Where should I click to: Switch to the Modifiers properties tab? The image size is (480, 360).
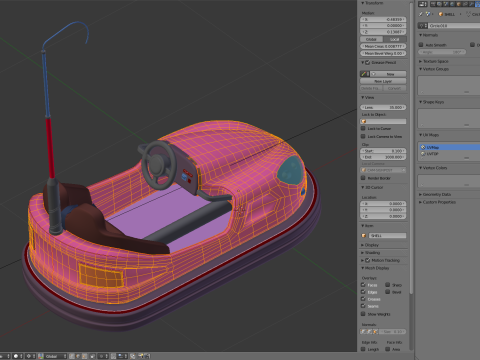point(471,4)
